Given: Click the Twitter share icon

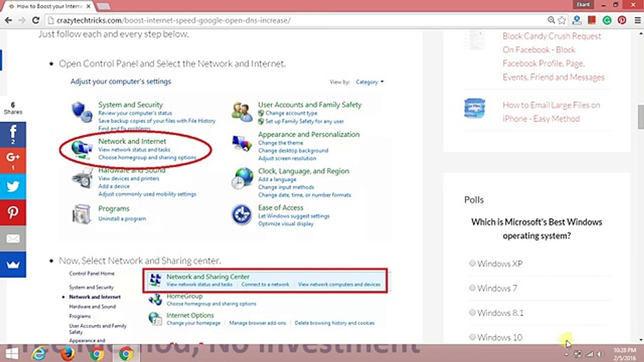Looking at the screenshot, I should [x=13, y=186].
